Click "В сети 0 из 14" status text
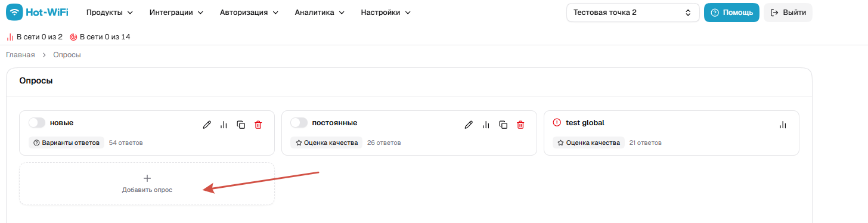This screenshot has height=223, width=868. (x=105, y=37)
